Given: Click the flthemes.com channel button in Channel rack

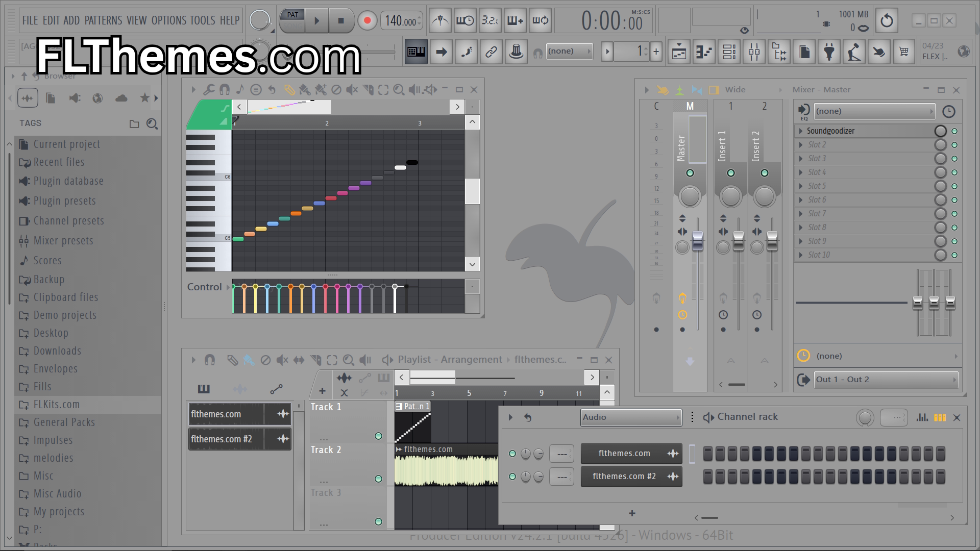Looking at the screenshot, I should [x=631, y=454].
